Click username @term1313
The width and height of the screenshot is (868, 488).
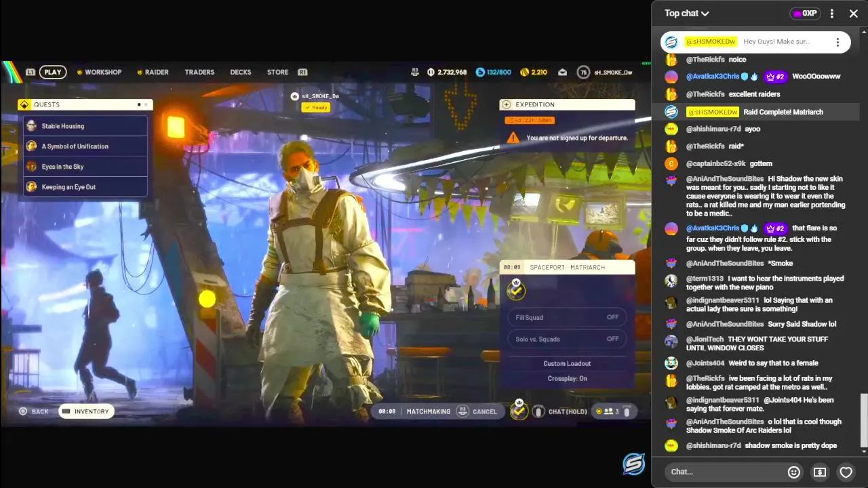[x=705, y=279]
